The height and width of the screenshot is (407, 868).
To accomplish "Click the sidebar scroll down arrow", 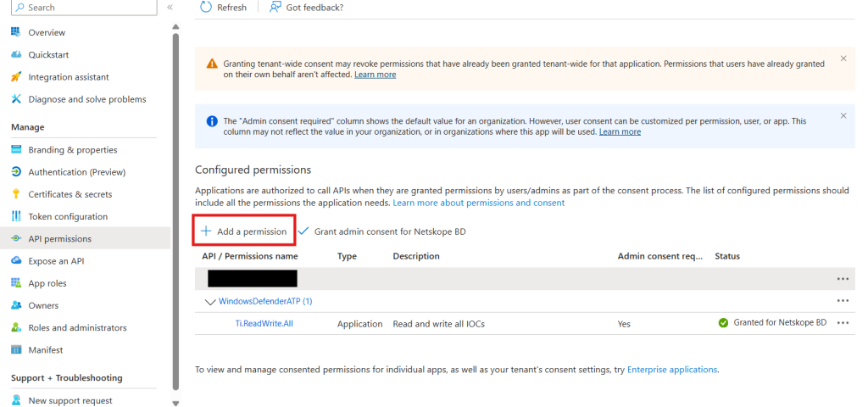I will point(175,403).
